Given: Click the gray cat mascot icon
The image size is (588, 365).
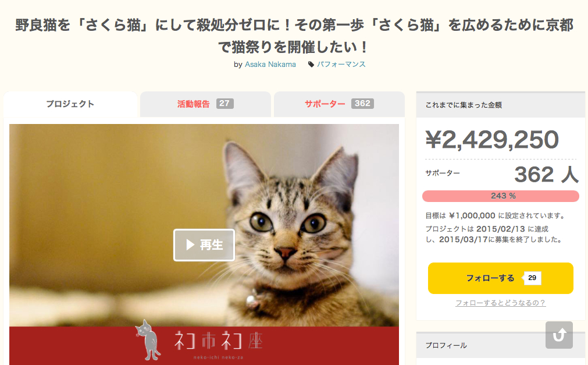Looking at the screenshot, I should (x=148, y=340).
